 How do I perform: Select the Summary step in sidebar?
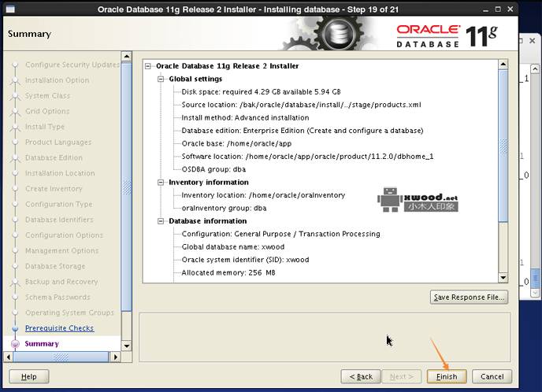point(42,344)
